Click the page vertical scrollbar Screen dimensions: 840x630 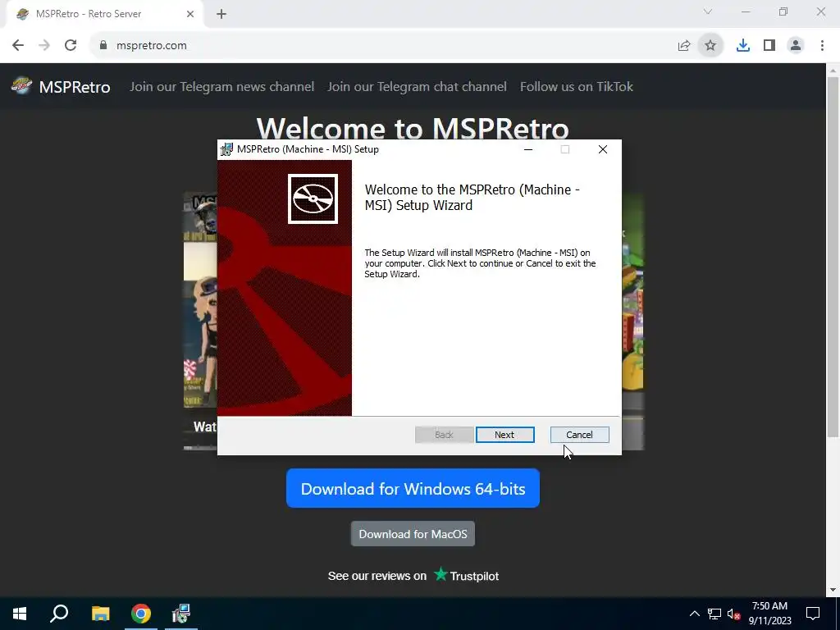tap(833, 257)
